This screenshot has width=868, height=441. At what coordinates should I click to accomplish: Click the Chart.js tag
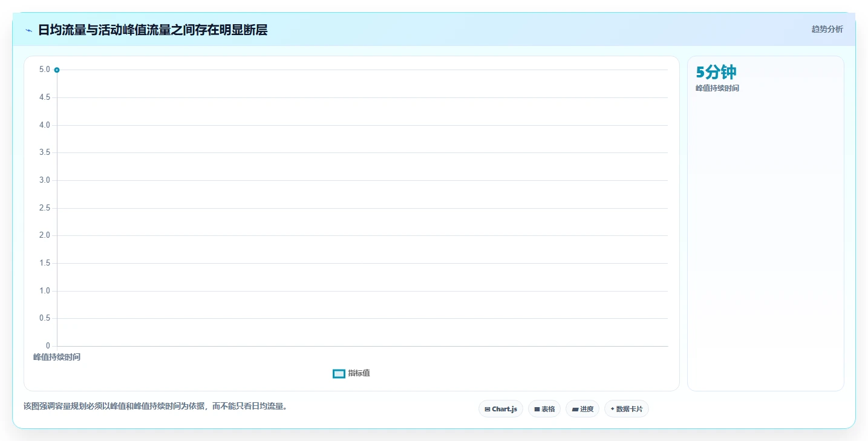(x=500, y=409)
